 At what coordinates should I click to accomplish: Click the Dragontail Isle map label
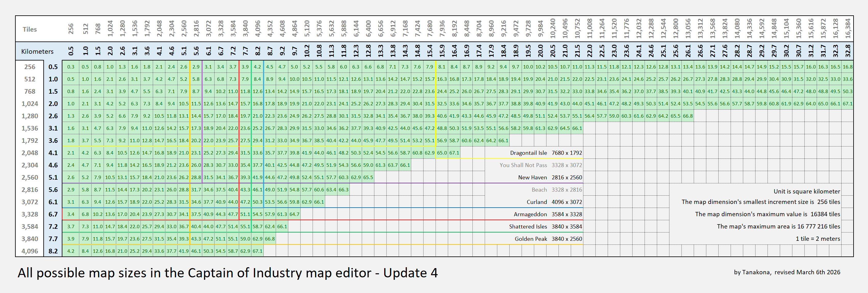click(528, 153)
